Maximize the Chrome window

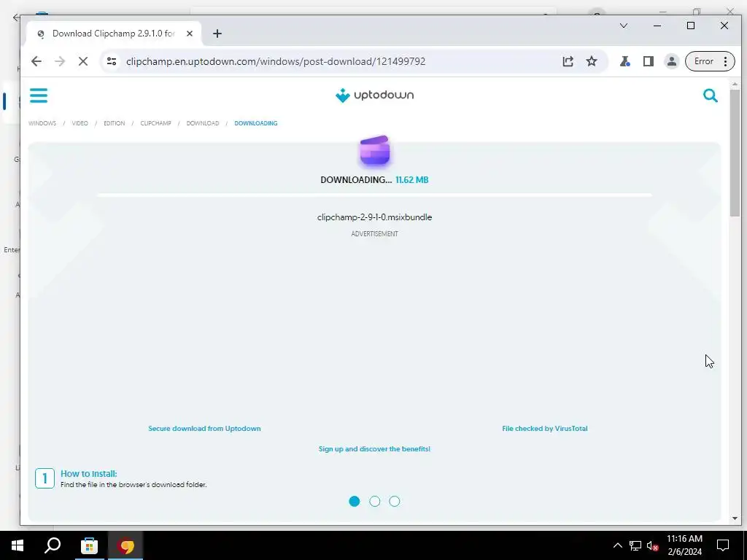click(691, 26)
